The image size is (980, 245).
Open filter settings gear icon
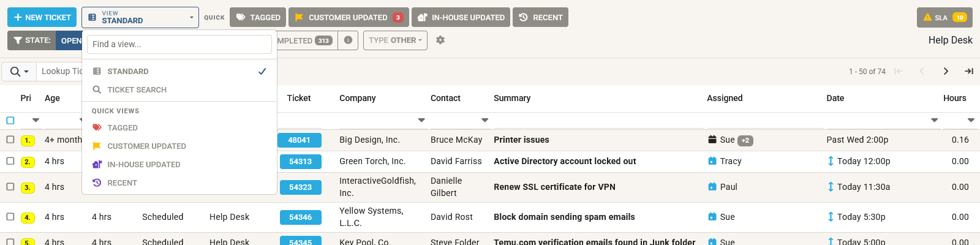click(440, 40)
